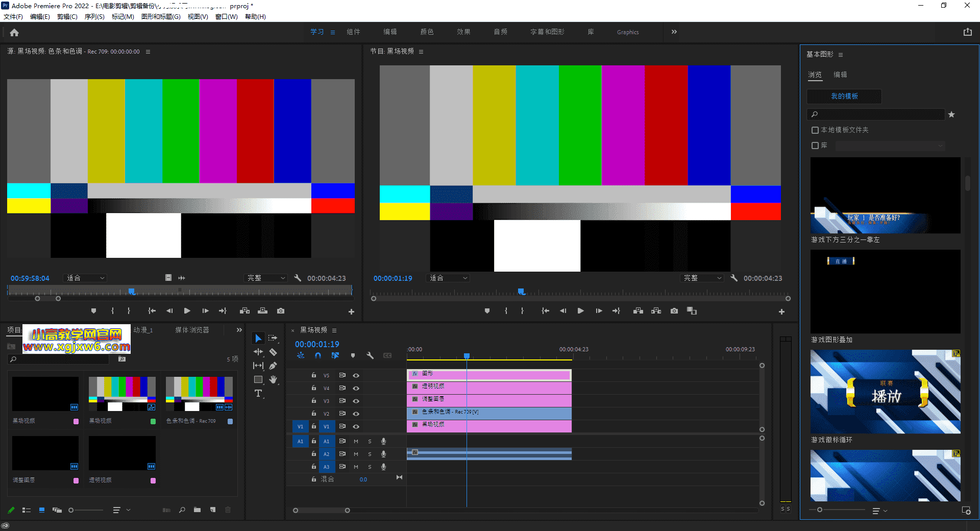
Task: Toggle lock on track V5
Action: tap(314, 375)
